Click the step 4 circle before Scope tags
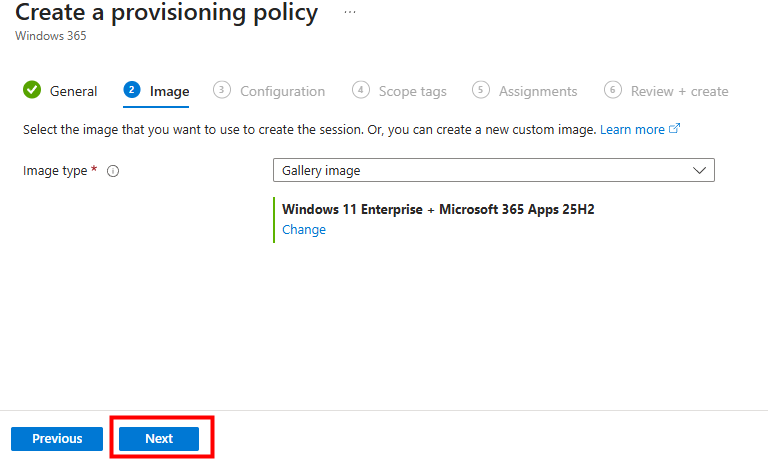 click(361, 90)
